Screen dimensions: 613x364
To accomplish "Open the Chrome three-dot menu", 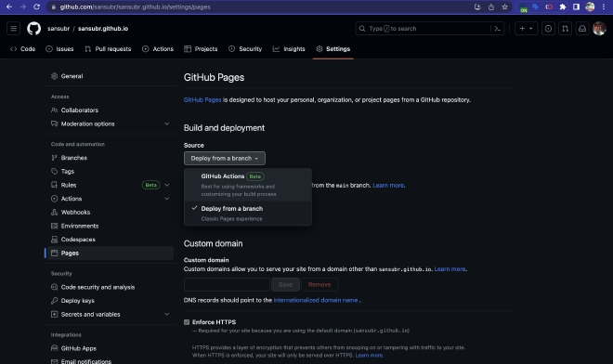I will pyautogui.click(x=604, y=6).
